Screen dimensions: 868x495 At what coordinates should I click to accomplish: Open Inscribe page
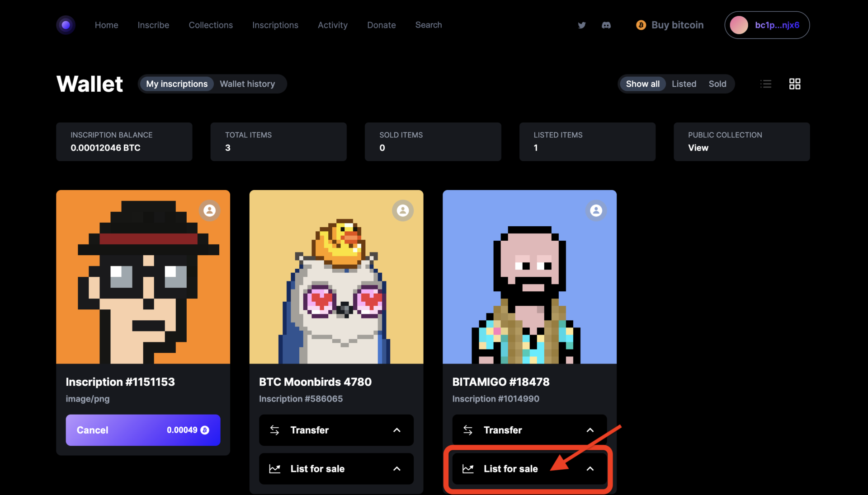pos(153,25)
